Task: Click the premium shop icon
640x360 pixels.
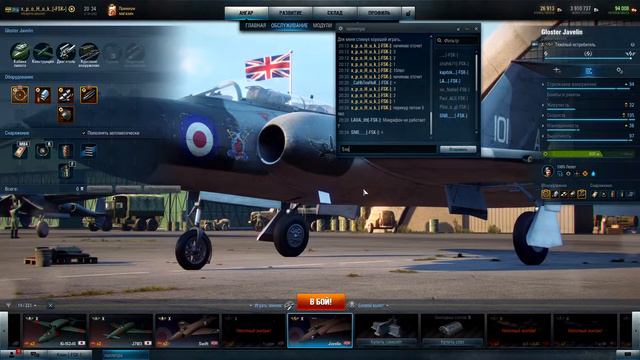Action: [112, 10]
